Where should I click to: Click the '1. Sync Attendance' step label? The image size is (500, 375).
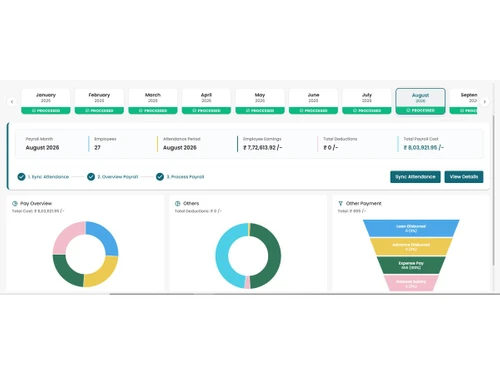click(x=48, y=177)
